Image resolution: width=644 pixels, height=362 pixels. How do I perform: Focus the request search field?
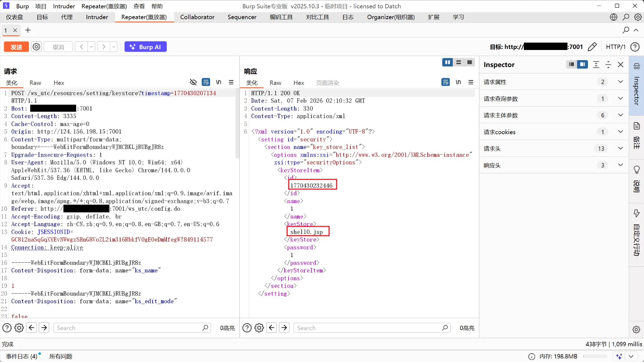132,328
